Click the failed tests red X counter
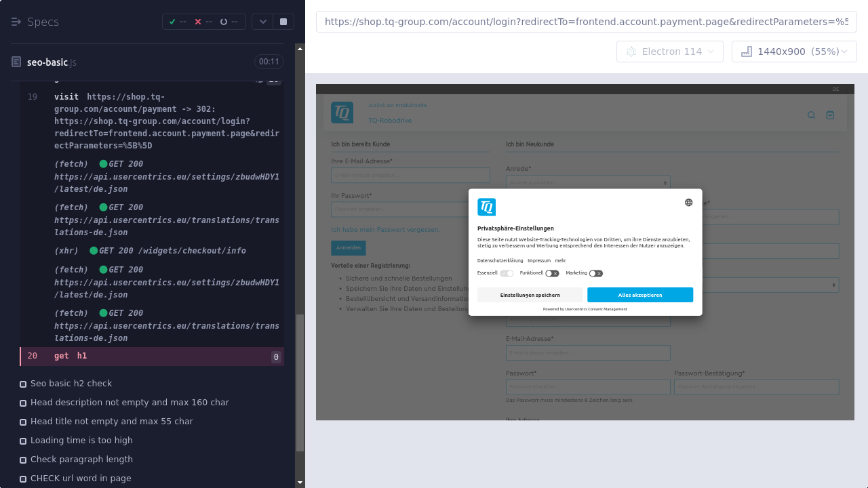The height and width of the screenshot is (488, 868). pyautogui.click(x=202, y=22)
